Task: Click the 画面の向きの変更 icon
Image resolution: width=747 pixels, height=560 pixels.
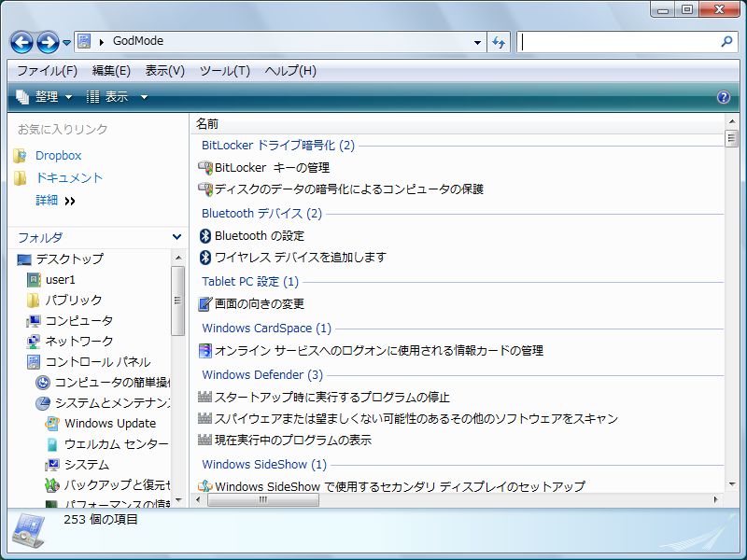Action: tap(204, 304)
